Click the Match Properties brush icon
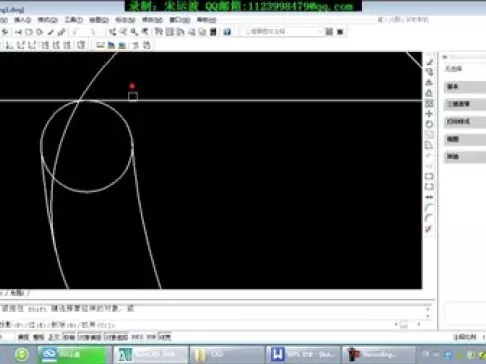 click(61, 32)
